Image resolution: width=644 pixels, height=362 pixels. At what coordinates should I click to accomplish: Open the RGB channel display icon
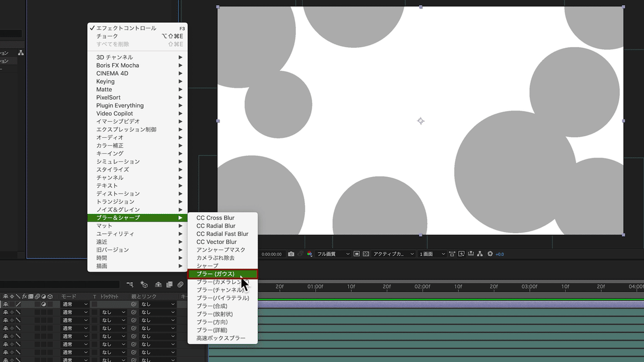click(309, 254)
